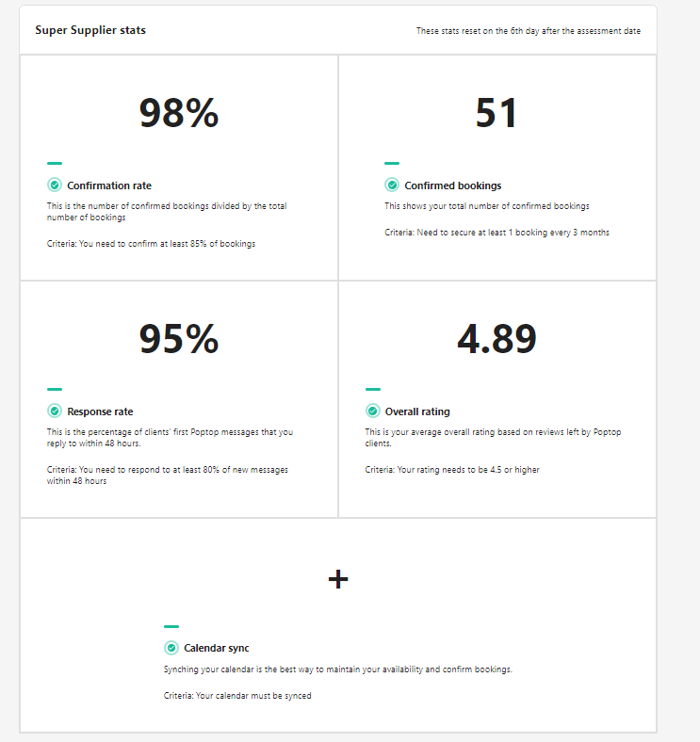Click the Overall rating green check icon

[373, 411]
